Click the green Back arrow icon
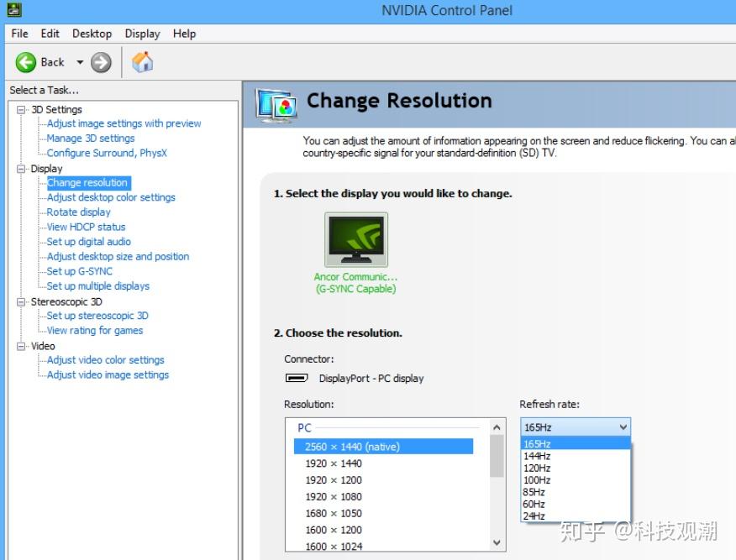 click(x=25, y=62)
